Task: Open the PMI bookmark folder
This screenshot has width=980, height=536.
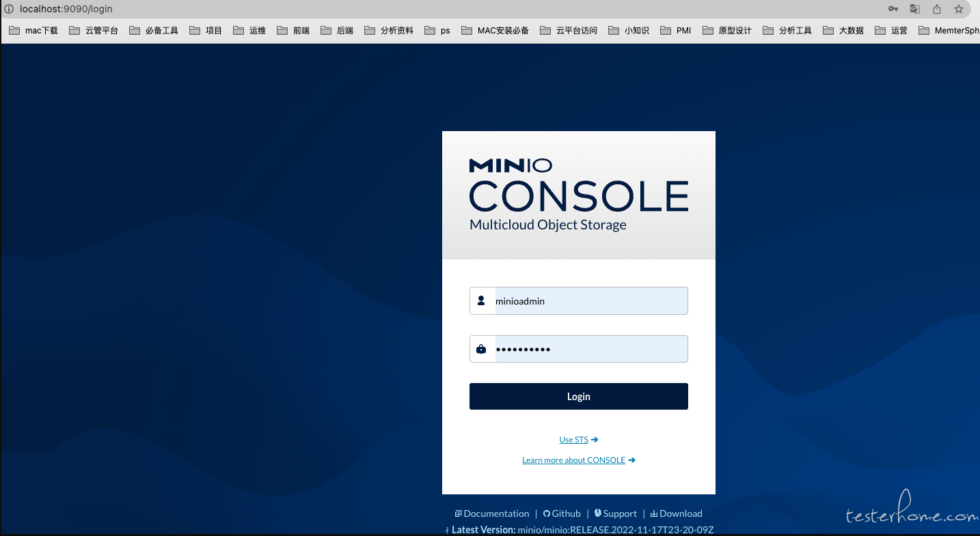Action: point(676,31)
